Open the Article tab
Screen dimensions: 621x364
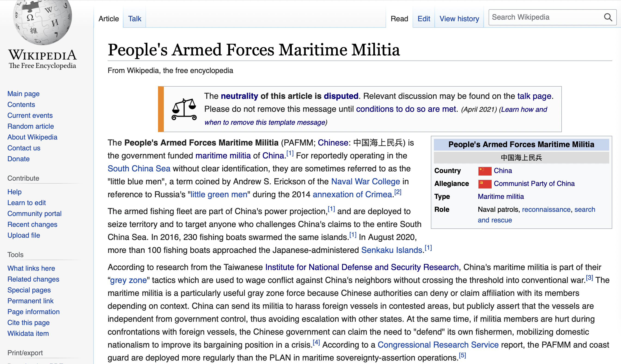[109, 19]
